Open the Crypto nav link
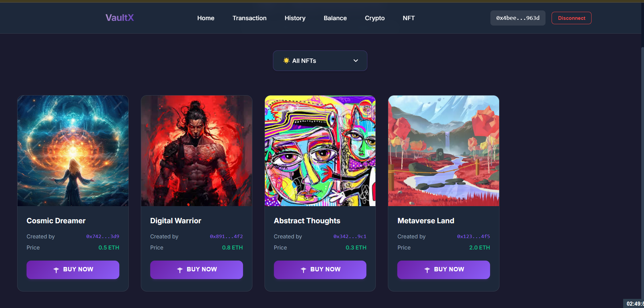Viewport: 644px width, 308px height. [375, 18]
